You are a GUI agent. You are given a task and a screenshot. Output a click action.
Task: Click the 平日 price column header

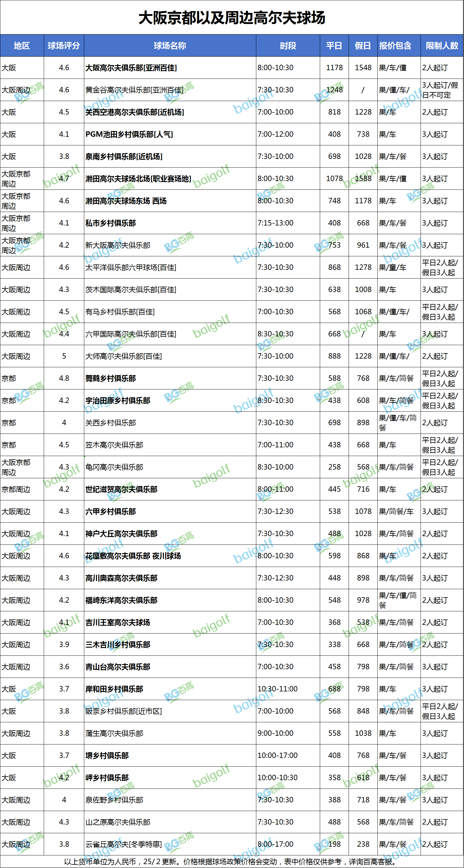point(334,46)
